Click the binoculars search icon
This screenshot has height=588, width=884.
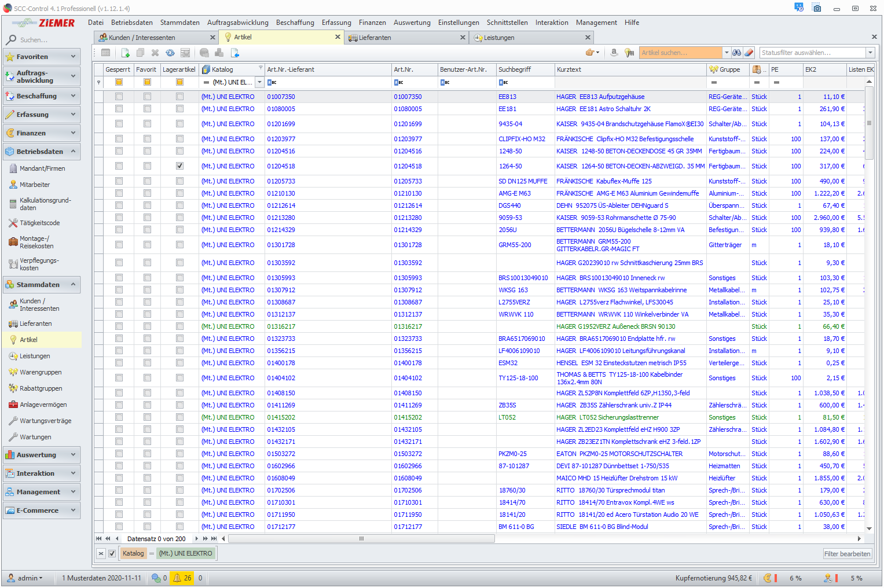tap(736, 53)
